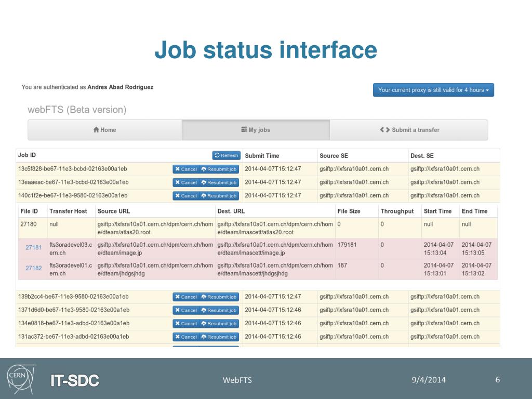Resubmit job 134e0818-be67-11e3-adbd-02163e00a1eb

tap(219, 324)
